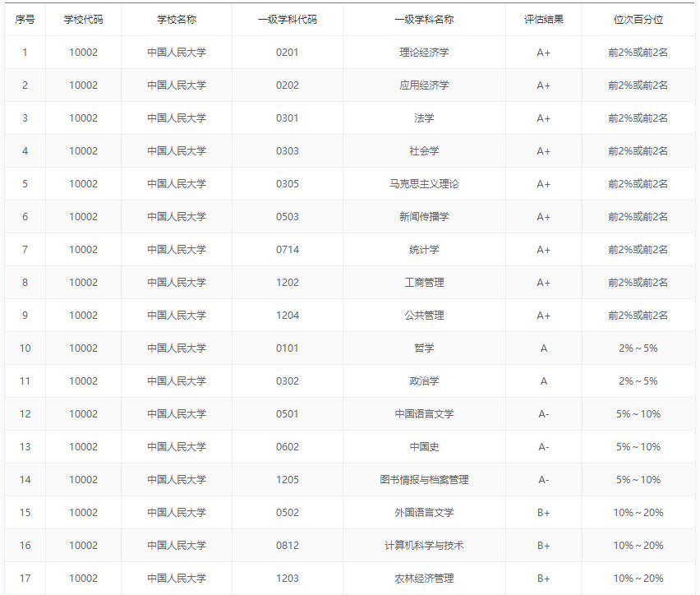Select the 统计学 subject cell
Image resolution: width=700 pixels, height=595 pixels.
pos(424,249)
